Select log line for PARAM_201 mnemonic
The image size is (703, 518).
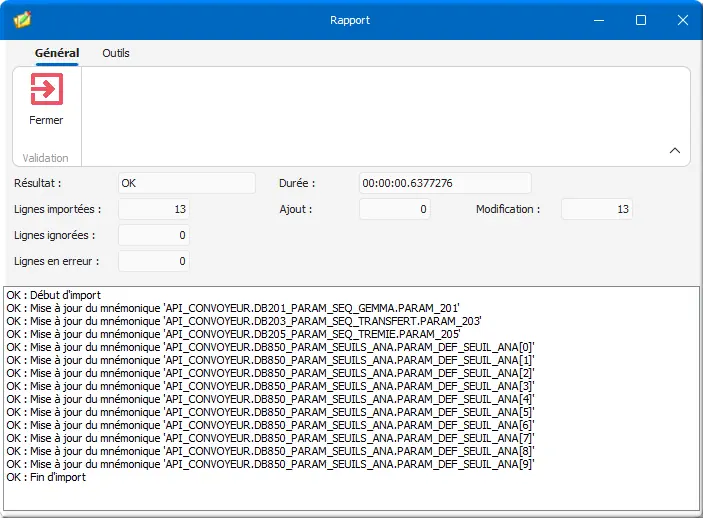(233, 308)
